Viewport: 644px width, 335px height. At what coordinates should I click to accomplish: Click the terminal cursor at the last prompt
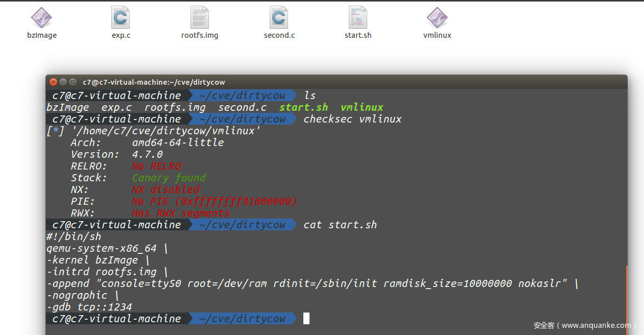pyautogui.click(x=306, y=319)
